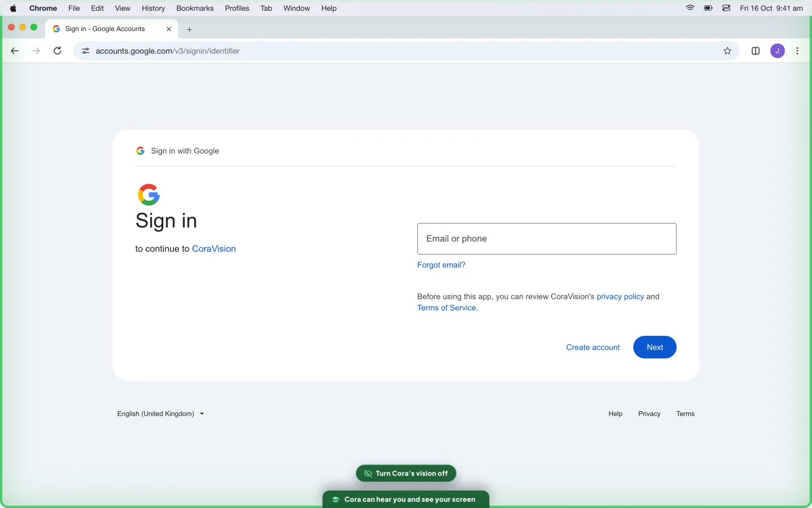Open the Apple menu
812x508 pixels.
point(13,8)
